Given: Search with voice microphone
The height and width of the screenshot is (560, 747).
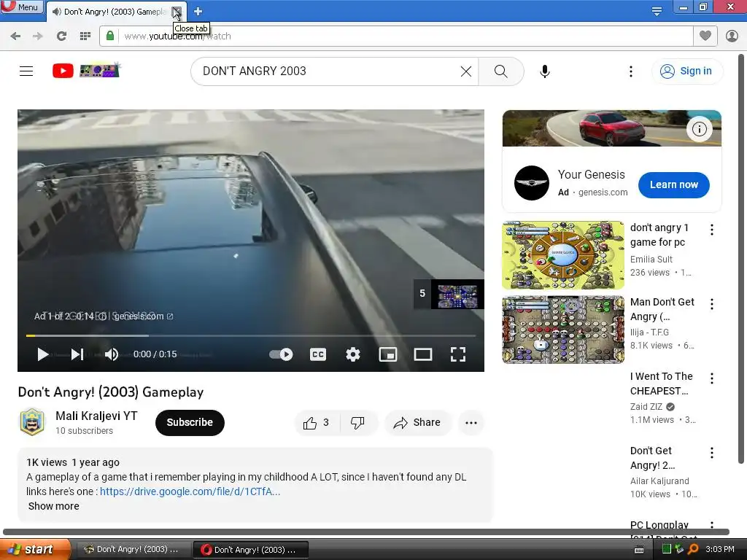Looking at the screenshot, I should click(544, 71).
